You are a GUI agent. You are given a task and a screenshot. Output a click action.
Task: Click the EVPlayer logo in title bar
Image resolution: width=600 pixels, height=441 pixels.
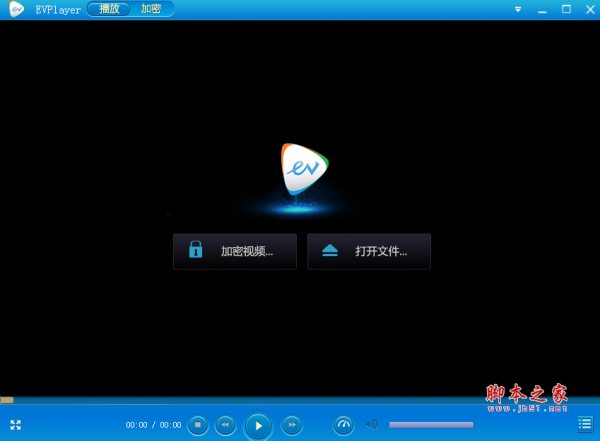tap(16, 9)
